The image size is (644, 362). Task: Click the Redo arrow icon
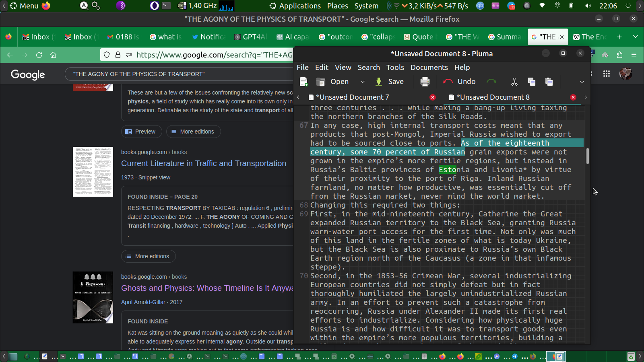(491, 82)
